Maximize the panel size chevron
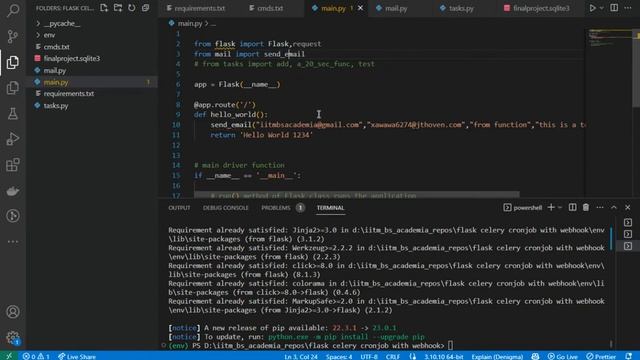The width and height of the screenshot is (640, 360). click(x=613, y=207)
